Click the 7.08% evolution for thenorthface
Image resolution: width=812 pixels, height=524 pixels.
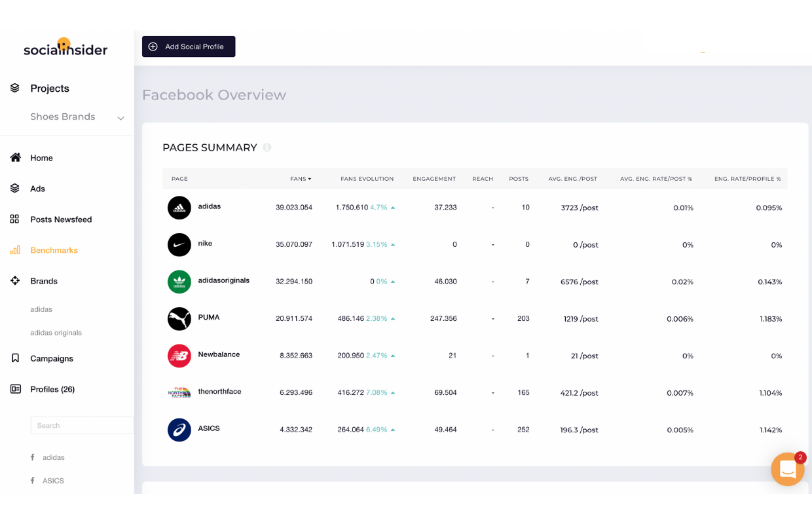(377, 393)
